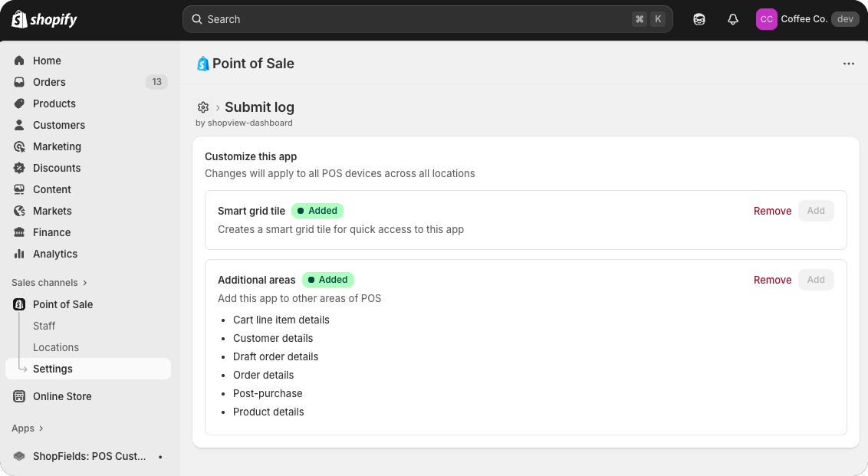Viewport: 868px width, 476px height.
Task: Remove the Smart grid tile
Action: 772,211
